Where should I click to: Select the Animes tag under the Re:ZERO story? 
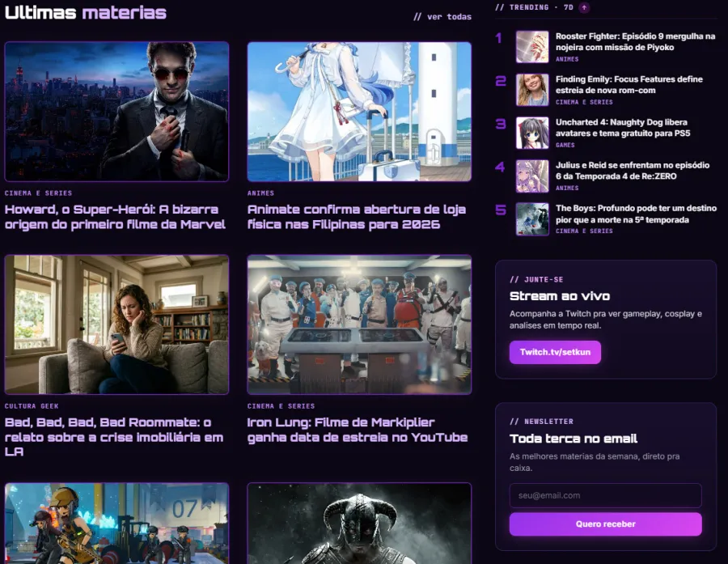point(567,189)
